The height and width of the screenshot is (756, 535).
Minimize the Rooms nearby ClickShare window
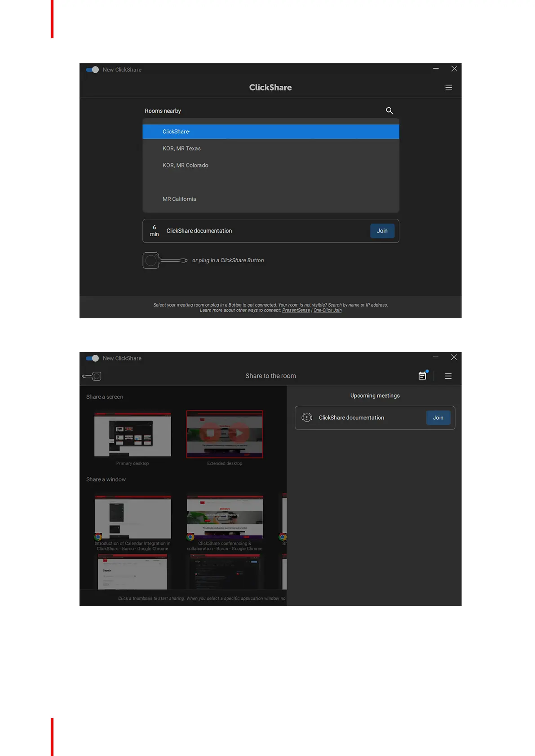[436, 69]
